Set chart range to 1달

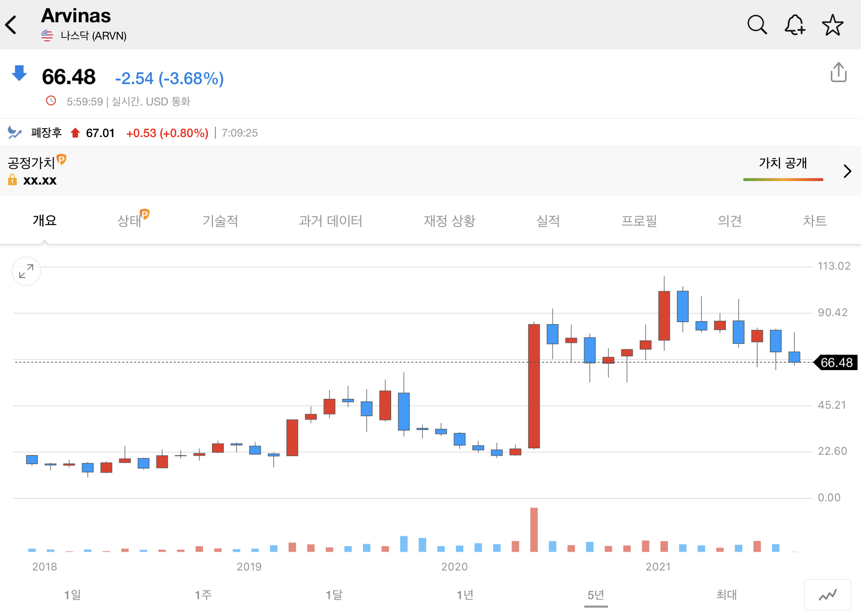[334, 595]
